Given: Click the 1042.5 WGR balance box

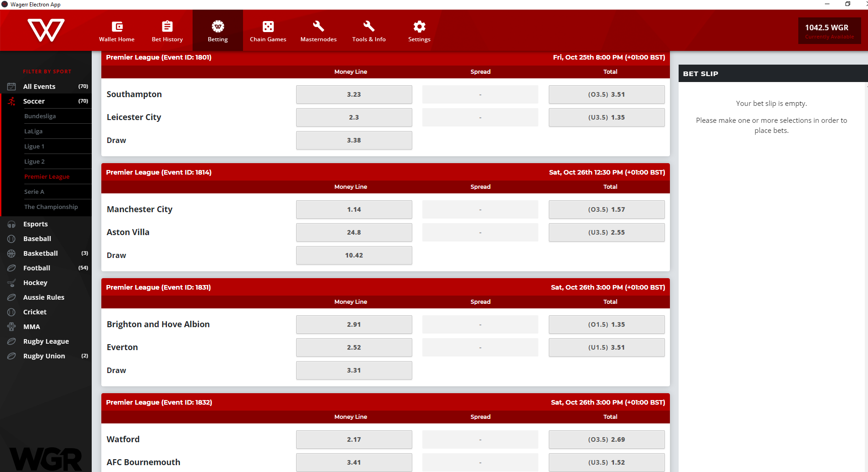Looking at the screenshot, I should pyautogui.click(x=829, y=31).
